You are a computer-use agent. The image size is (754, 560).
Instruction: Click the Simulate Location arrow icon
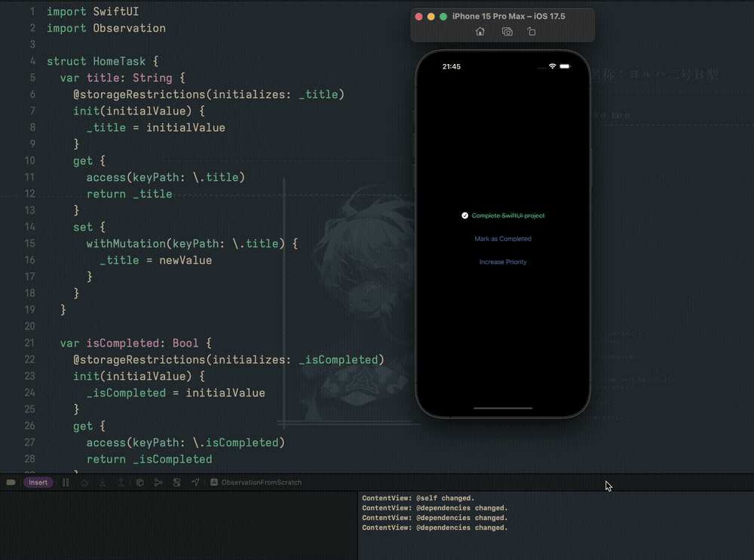pyautogui.click(x=195, y=482)
